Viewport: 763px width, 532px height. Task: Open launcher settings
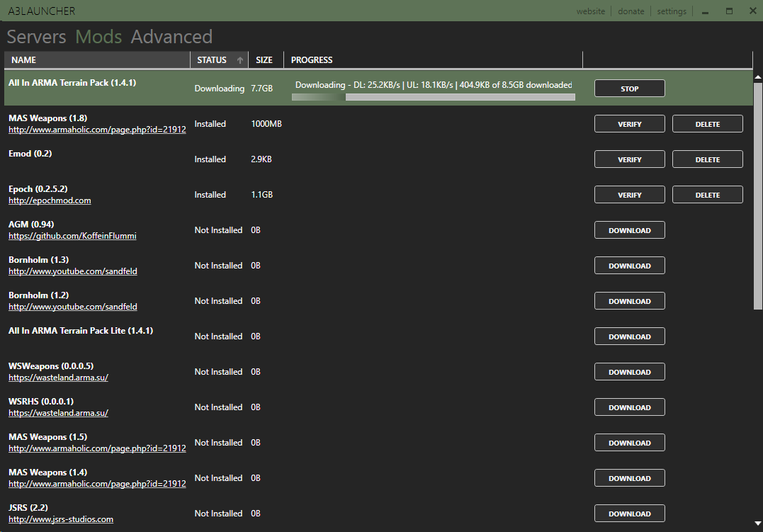672,11
